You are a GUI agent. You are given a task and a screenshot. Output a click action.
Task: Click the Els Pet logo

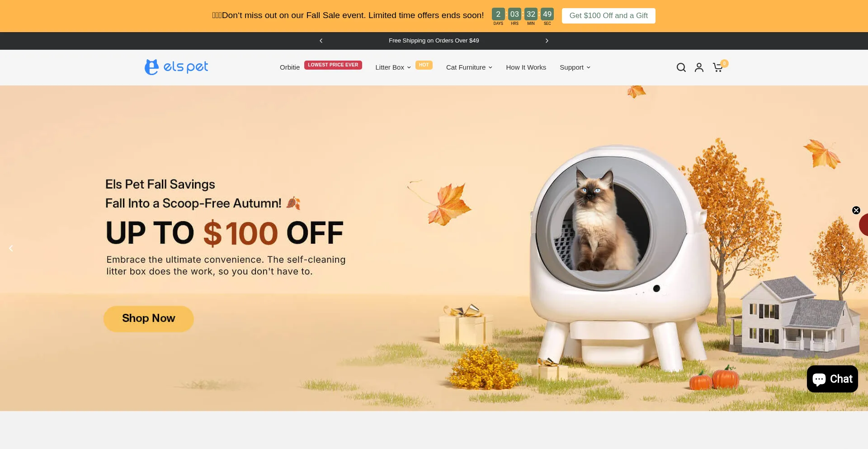[x=176, y=67]
